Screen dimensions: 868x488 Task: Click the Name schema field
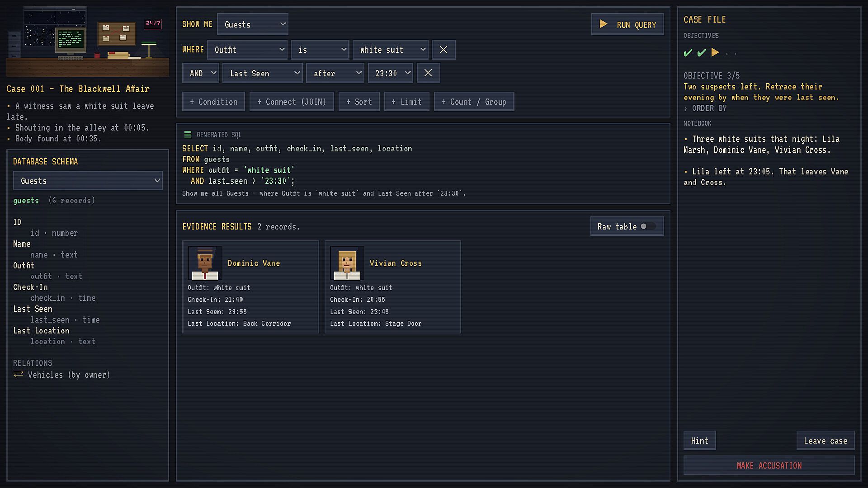[22, 244]
